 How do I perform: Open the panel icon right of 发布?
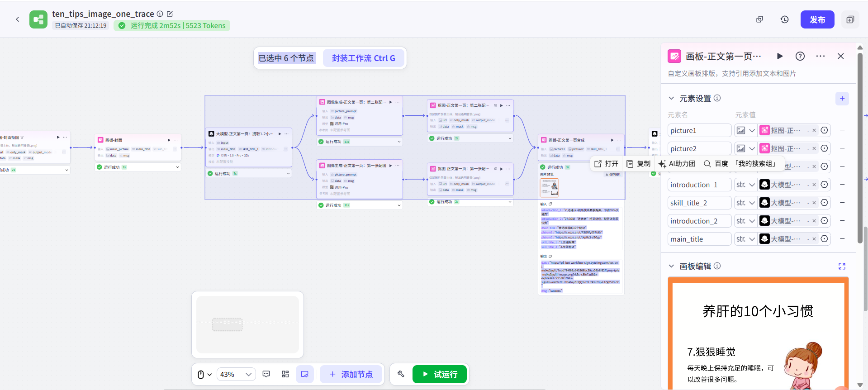(x=850, y=19)
